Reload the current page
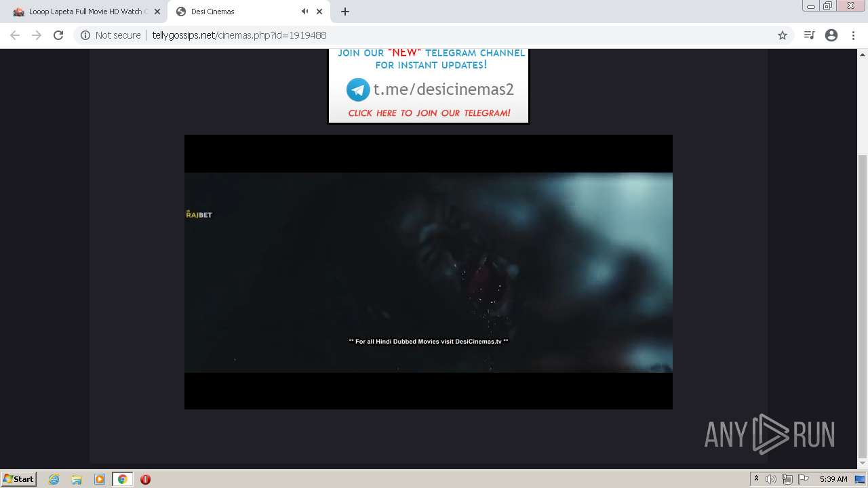Image resolution: width=868 pixels, height=488 pixels. 58,35
